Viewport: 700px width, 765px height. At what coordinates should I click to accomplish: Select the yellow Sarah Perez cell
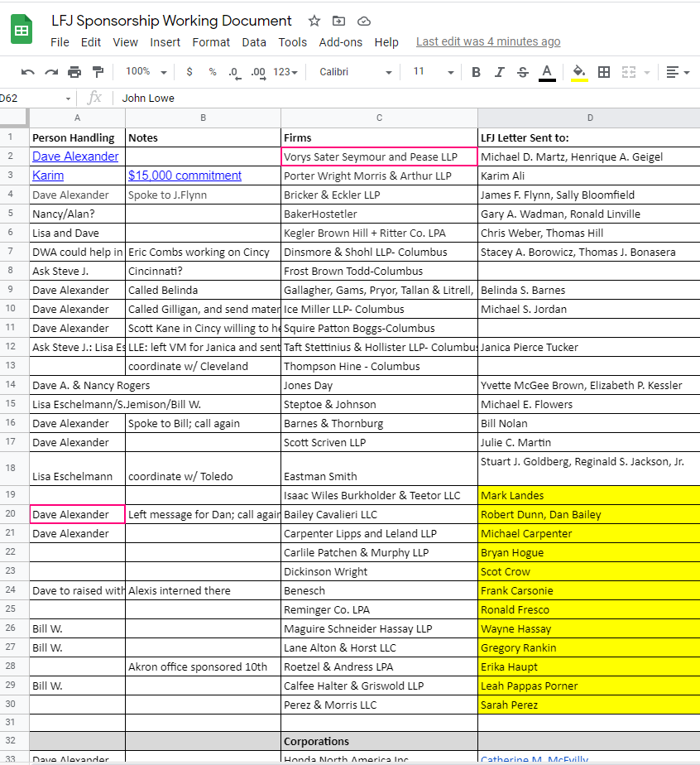pos(589,705)
